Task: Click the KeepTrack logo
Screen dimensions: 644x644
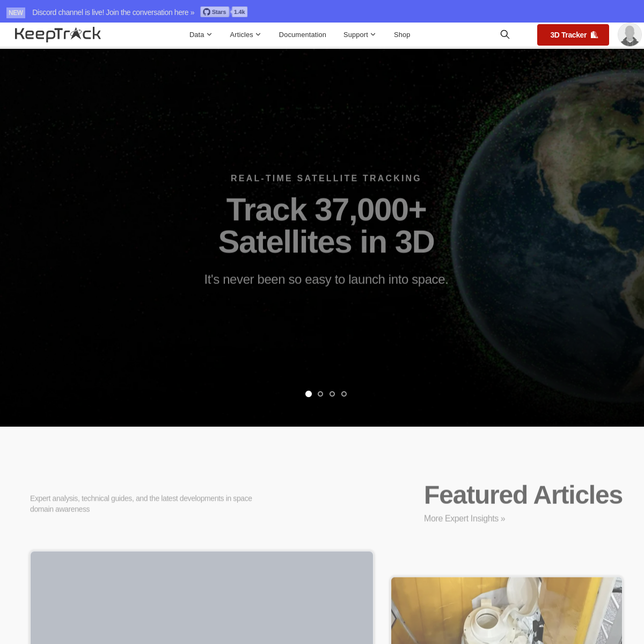Action: [x=57, y=34]
